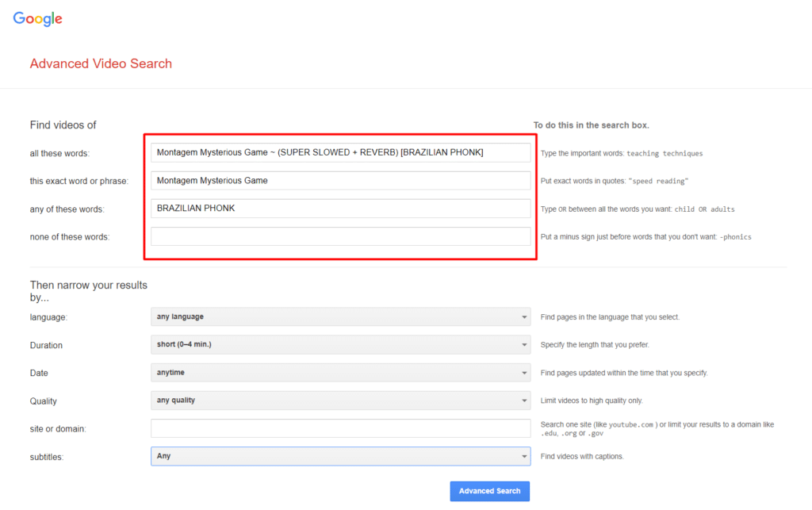Click the Advanced Search button
The height and width of the screenshot is (510, 812).
490,491
